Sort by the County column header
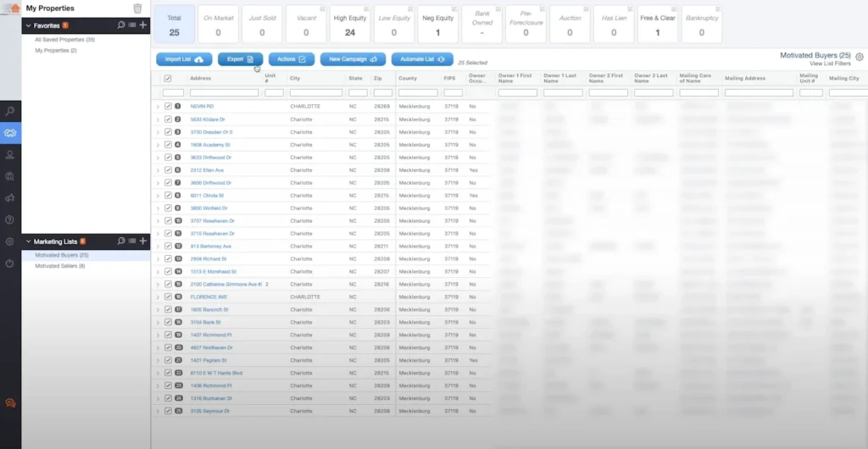 (x=407, y=79)
